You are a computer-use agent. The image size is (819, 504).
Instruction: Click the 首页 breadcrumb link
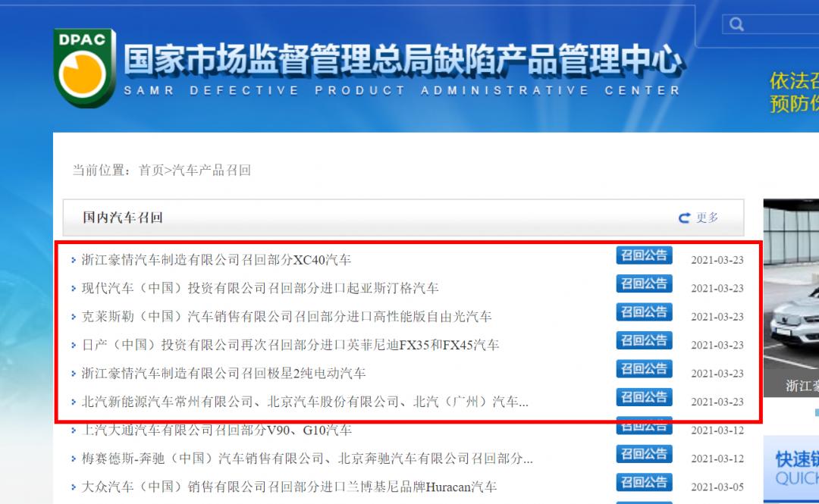point(151,171)
